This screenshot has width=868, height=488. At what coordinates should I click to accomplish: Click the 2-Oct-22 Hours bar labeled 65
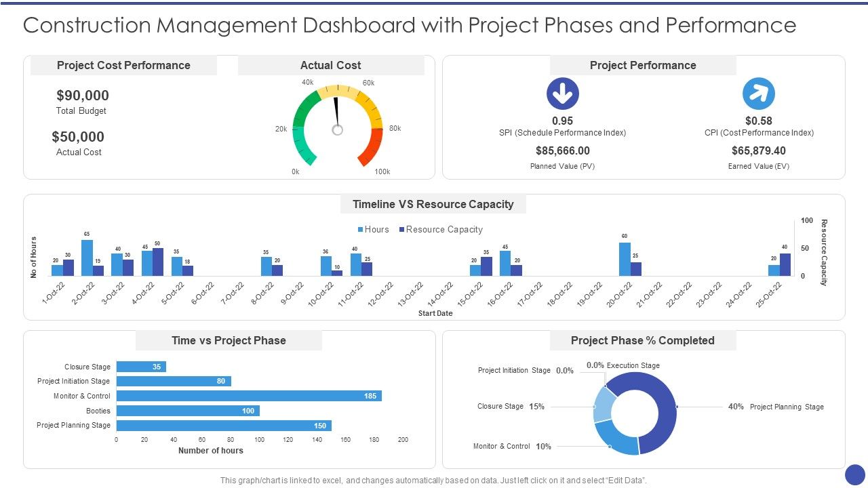click(x=87, y=258)
